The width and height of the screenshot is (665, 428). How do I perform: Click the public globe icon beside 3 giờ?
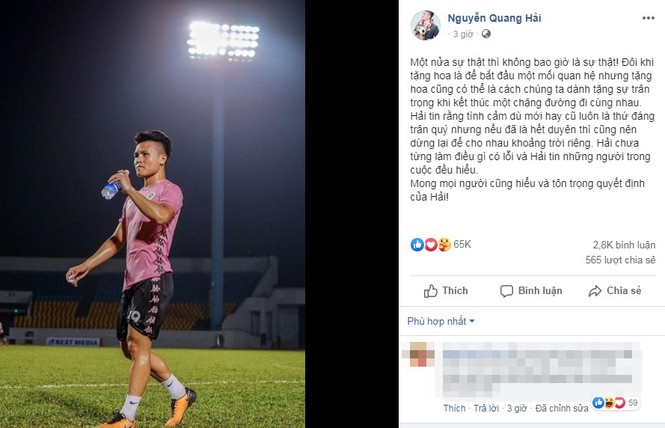pyautogui.click(x=484, y=34)
